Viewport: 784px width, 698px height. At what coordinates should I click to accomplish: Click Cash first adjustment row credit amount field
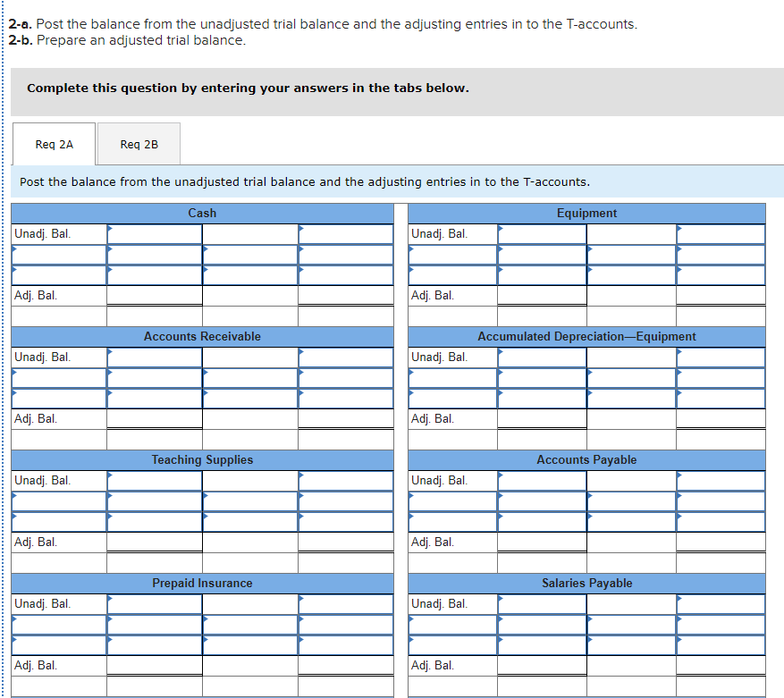pyautogui.click(x=345, y=255)
